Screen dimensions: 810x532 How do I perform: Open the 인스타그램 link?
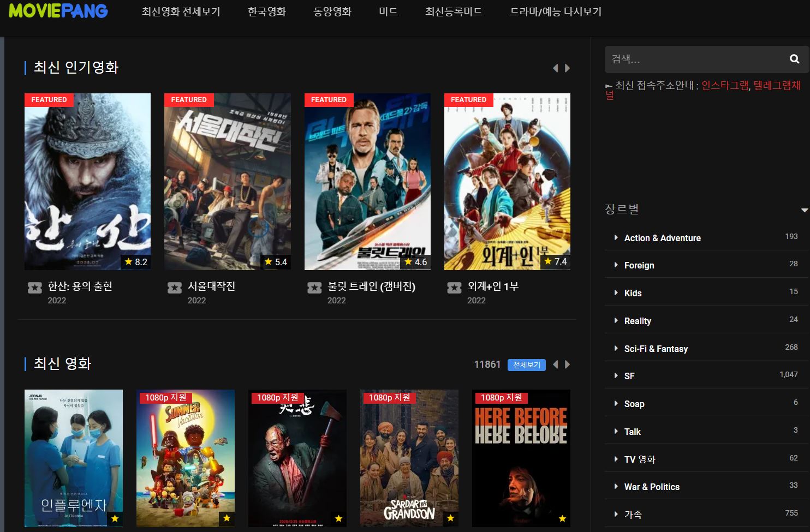pos(725,85)
